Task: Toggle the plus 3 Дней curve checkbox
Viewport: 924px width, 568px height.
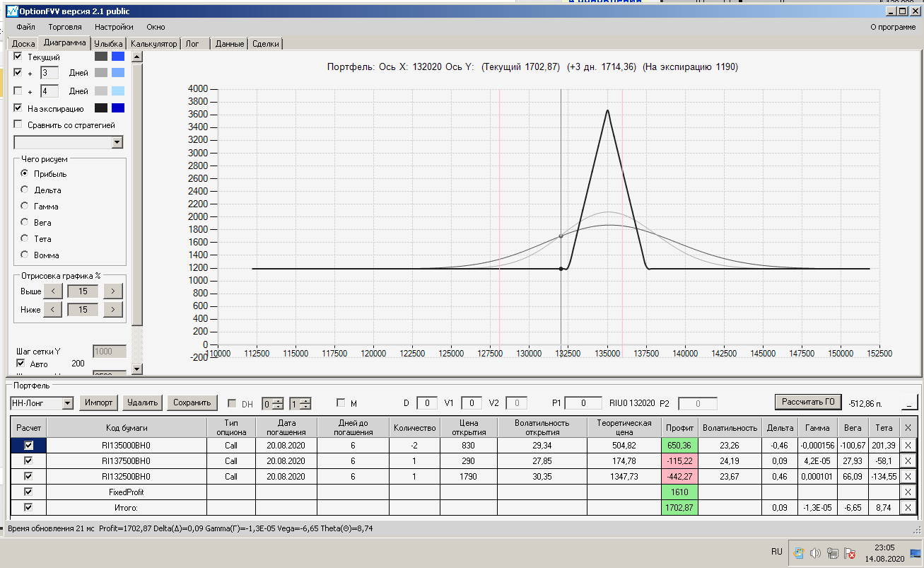Action: 18,73
